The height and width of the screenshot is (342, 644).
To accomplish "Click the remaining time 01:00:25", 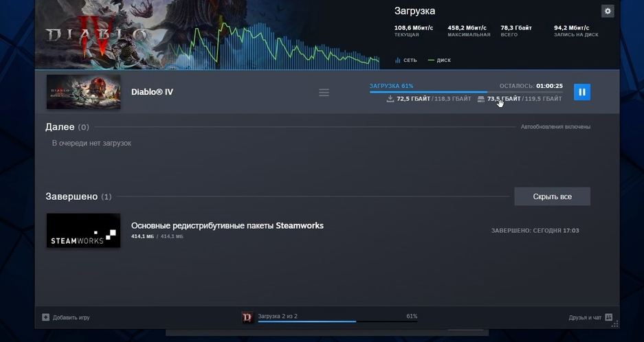I will coord(549,86).
